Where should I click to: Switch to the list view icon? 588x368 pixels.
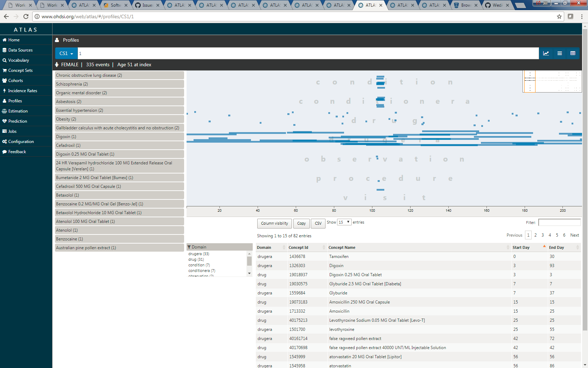559,53
